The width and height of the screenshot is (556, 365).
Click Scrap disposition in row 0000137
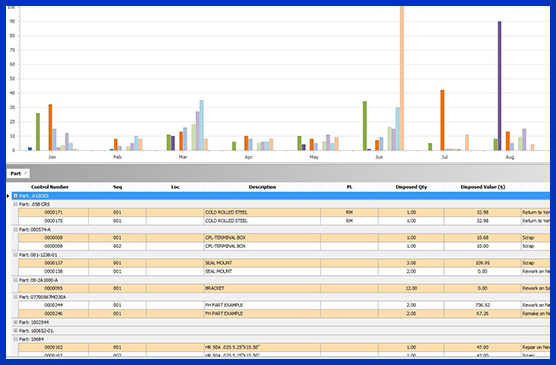pyautogui.click(x=535, y=263)
